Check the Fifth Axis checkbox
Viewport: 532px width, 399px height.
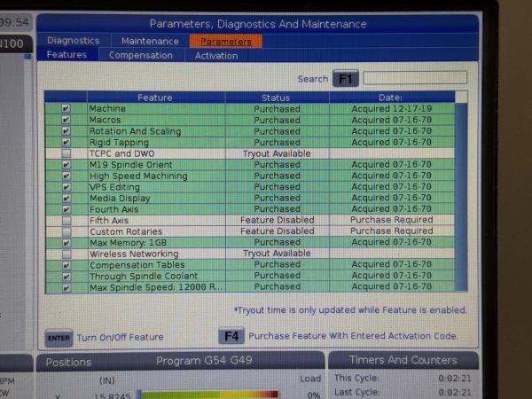pyautogui.click(x=66, y=221)
